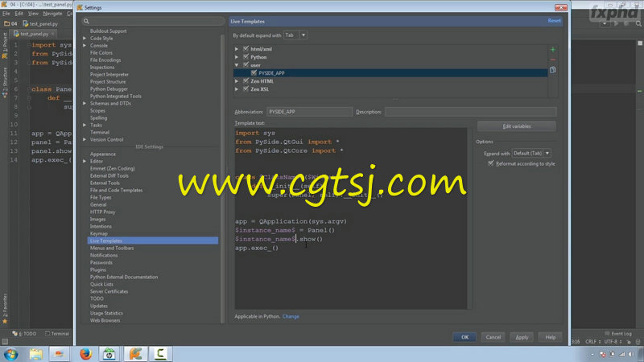Toggle the user template group checkbox
This screenshot has width=644, height=362.
pos(246,65)
